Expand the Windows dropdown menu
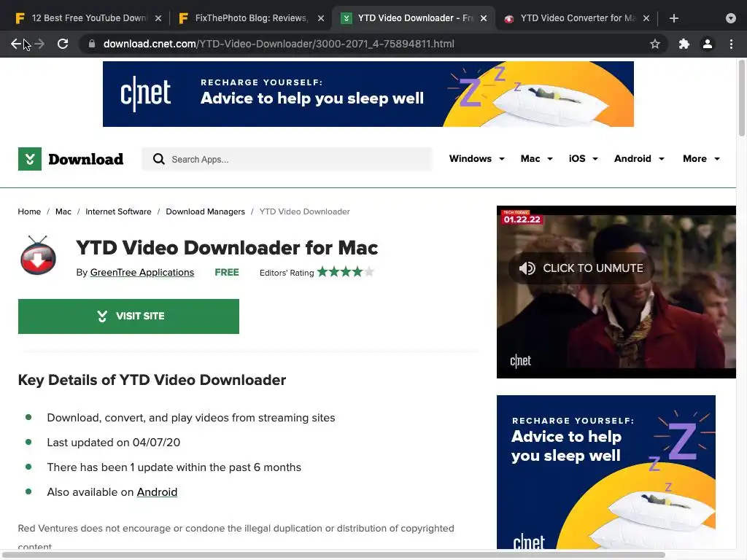This screenshot has width=747, height=560. 476,158
